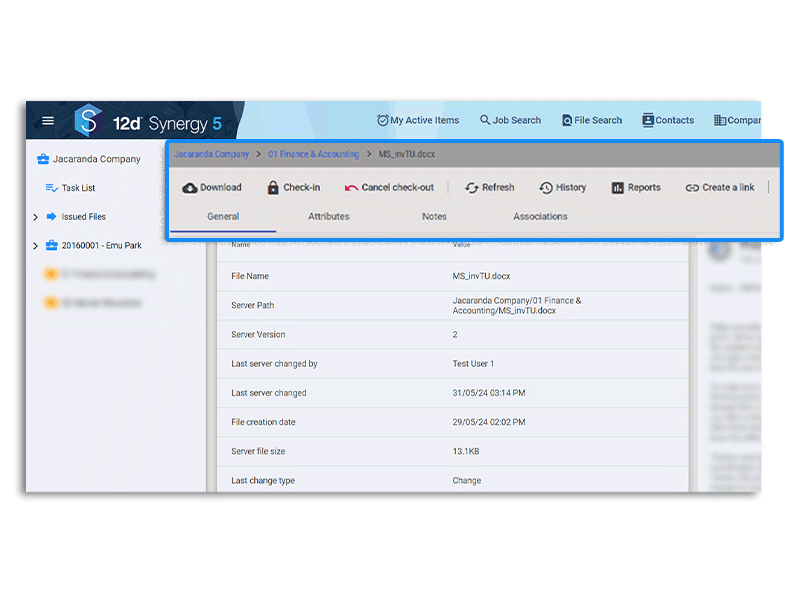Click the File creation date label
800x600 pixels.
[263, 422]
